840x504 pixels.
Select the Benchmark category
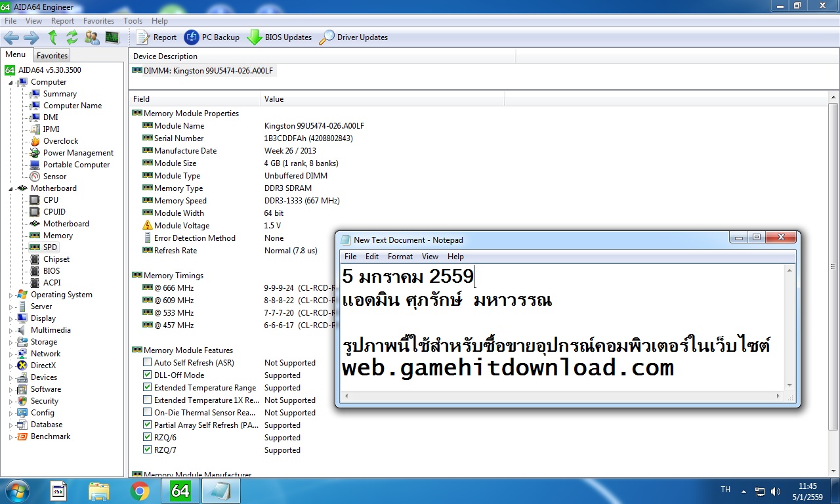[50, 436]
